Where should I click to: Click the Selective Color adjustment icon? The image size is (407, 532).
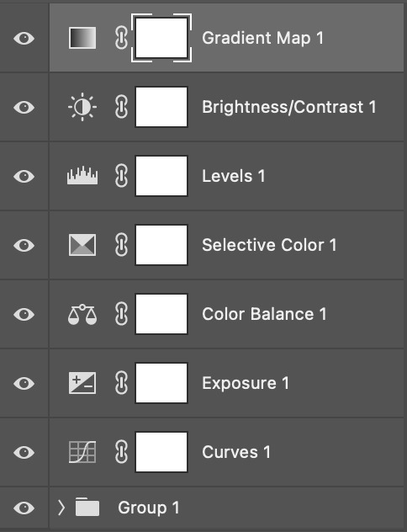[x=82, y=245]
